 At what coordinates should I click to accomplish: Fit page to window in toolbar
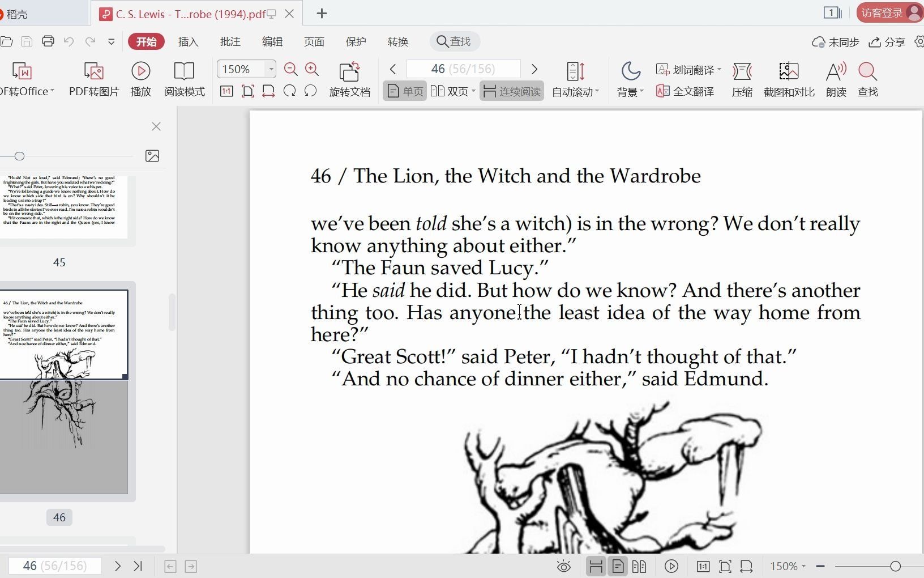click(247, 91)
